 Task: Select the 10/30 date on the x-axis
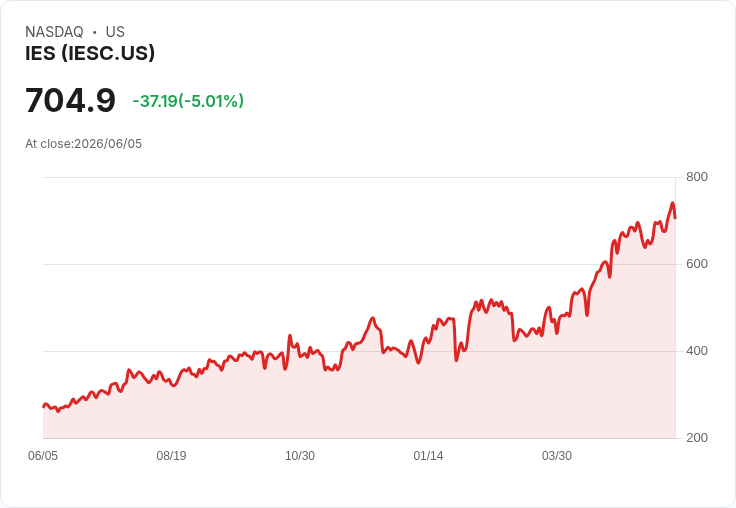tap(300, 456)
